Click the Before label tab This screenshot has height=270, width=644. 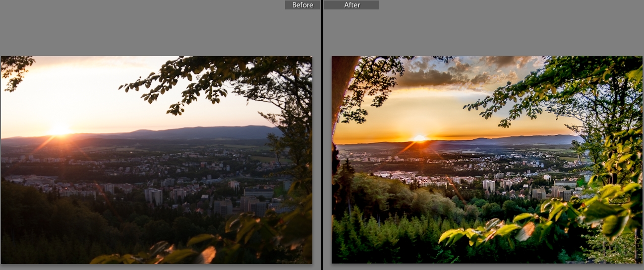pos(302,5)
